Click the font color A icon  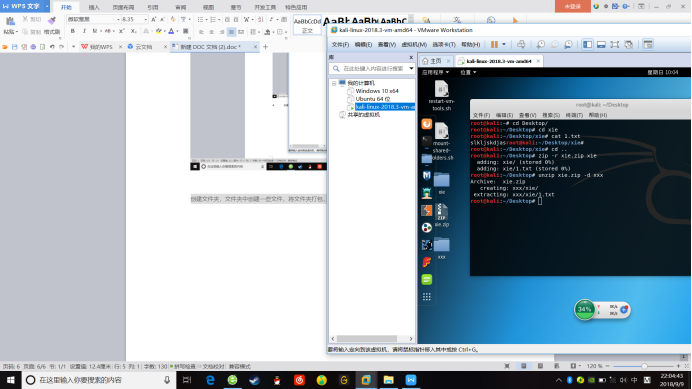[171, 31]
